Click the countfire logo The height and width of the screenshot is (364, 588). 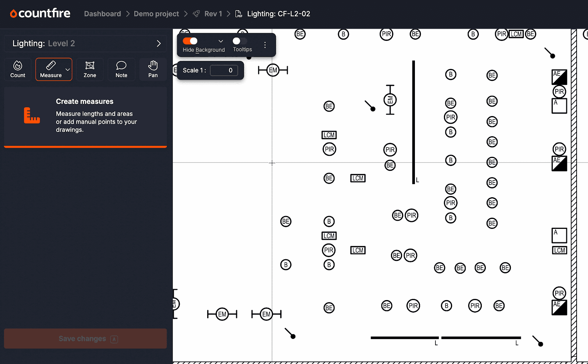point(40,14)
